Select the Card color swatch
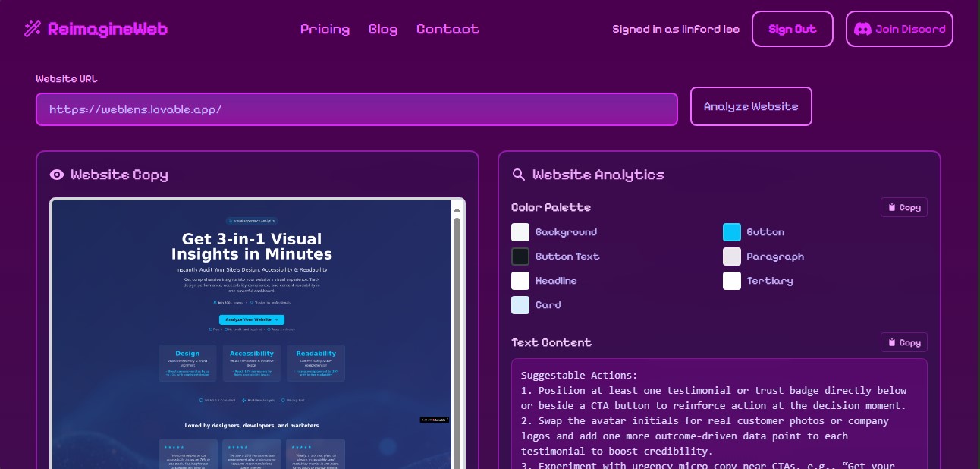 (x=520, y=305)
